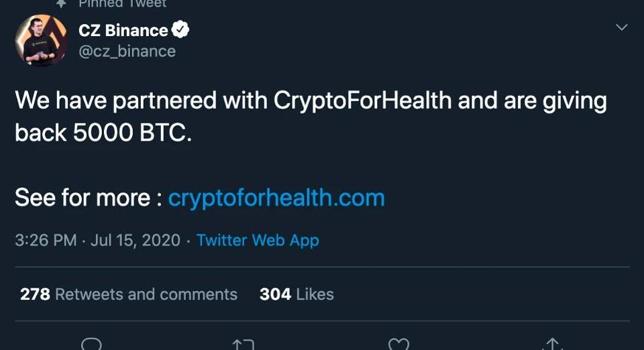View the 304 Likes list
The image size is (644, 350).
click(x=297, y=294)
